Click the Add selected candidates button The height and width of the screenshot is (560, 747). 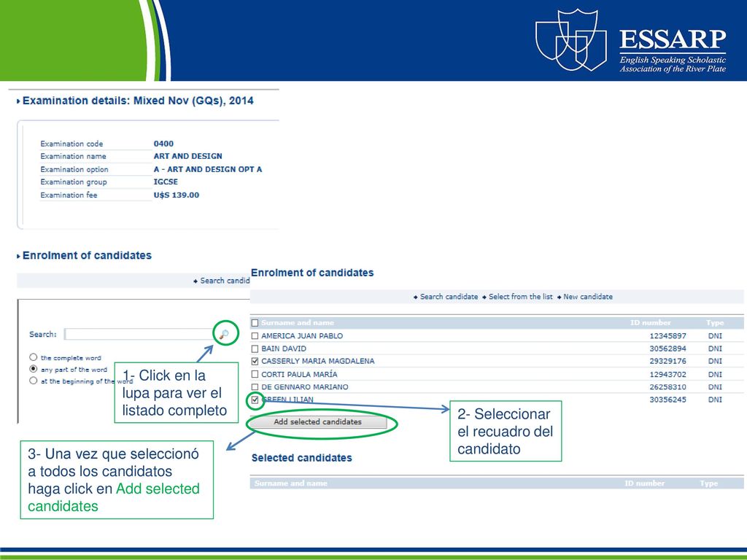coord(318,422)
